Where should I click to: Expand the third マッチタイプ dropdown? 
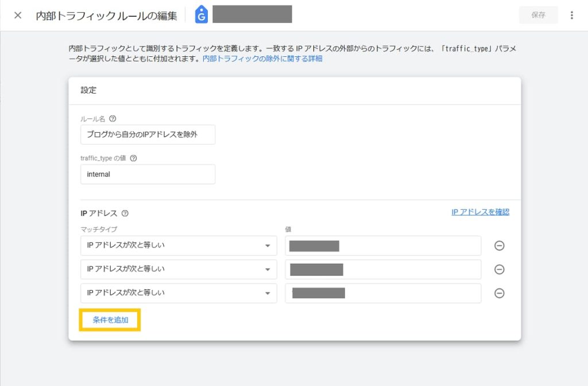(x=179, y=293)
